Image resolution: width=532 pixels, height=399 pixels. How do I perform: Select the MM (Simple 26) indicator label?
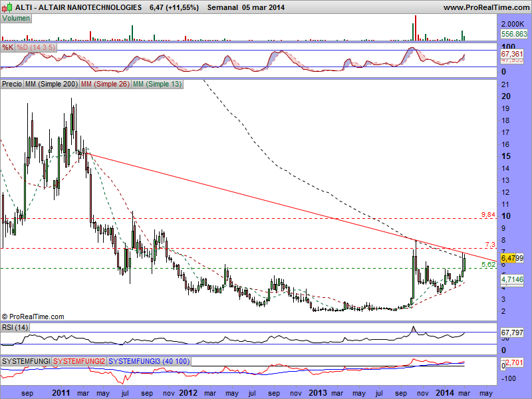(x=105, y=84)
